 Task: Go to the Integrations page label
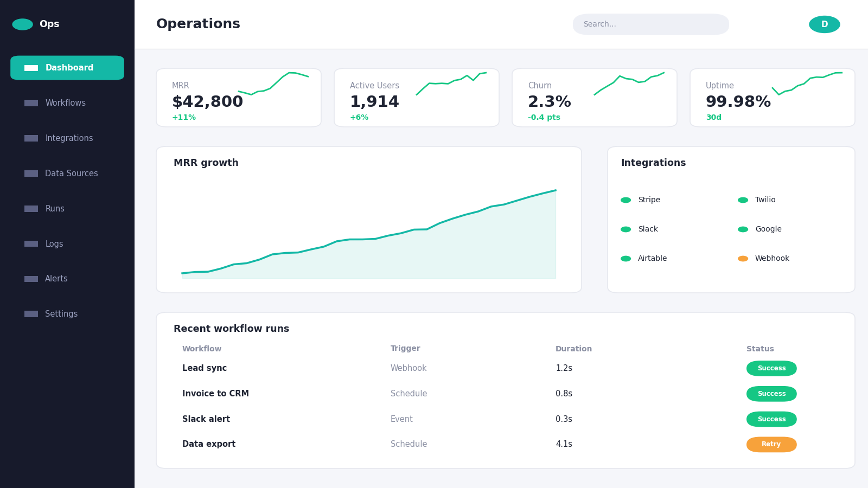tap(69, 138)
